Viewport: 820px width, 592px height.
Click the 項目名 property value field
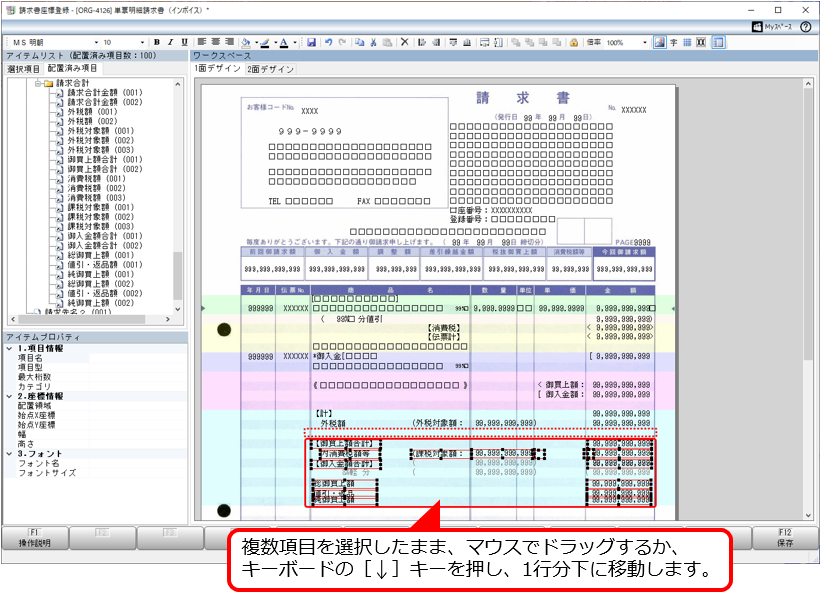(138, 358)
